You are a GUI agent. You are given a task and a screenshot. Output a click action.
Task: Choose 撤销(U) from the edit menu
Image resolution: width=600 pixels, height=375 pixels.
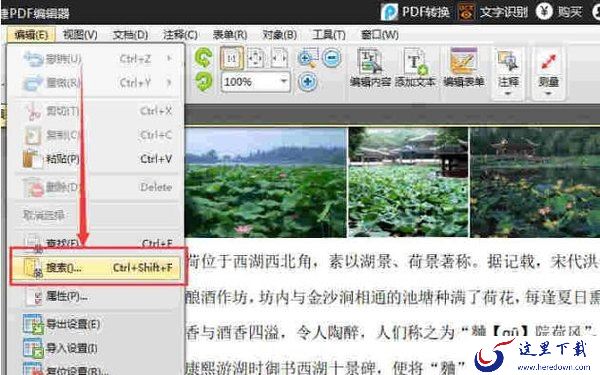tap(96, 59)
